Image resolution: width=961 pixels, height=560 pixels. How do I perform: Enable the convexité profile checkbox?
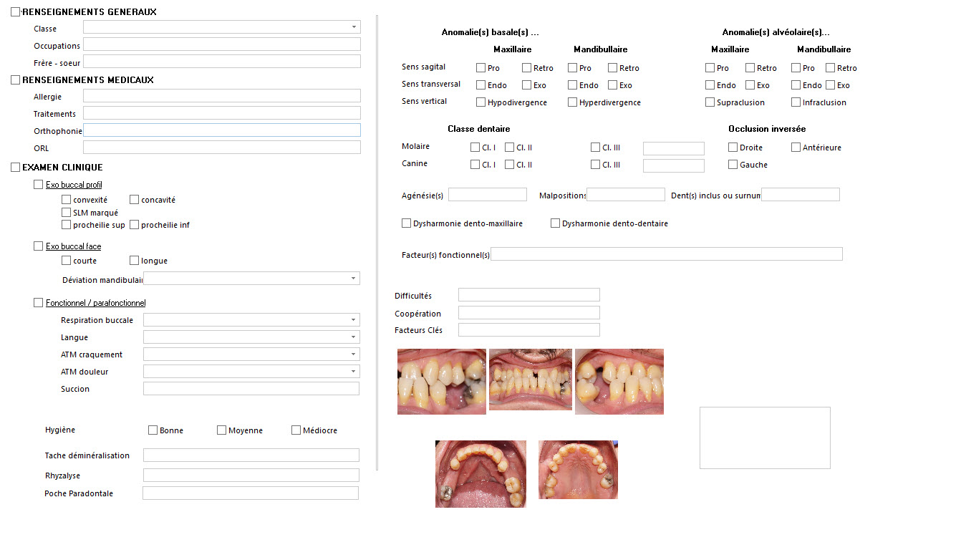[67, 201]
